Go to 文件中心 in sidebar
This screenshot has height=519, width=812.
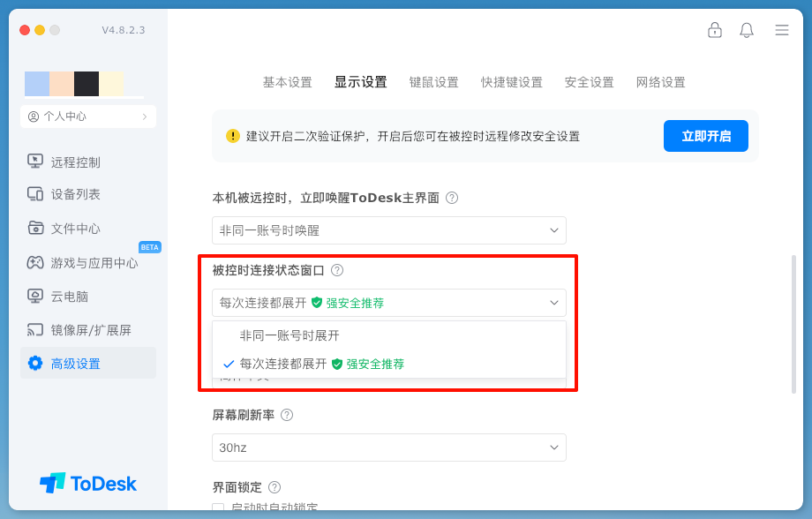click(x=75, y=229)
